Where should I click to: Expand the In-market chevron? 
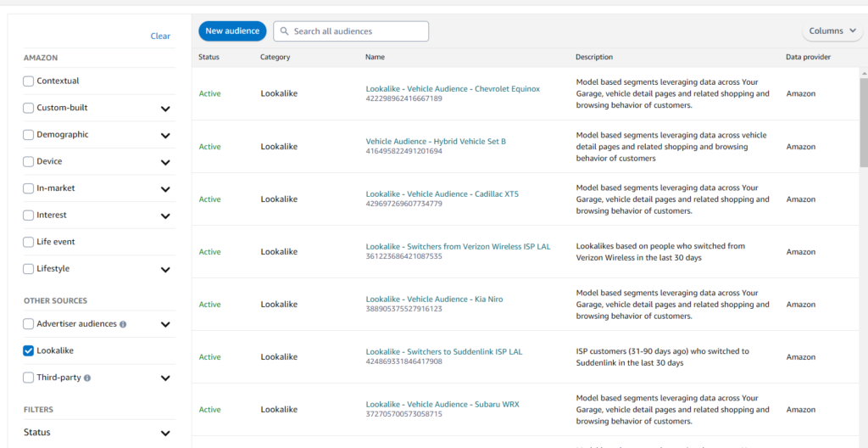point(165,189)
